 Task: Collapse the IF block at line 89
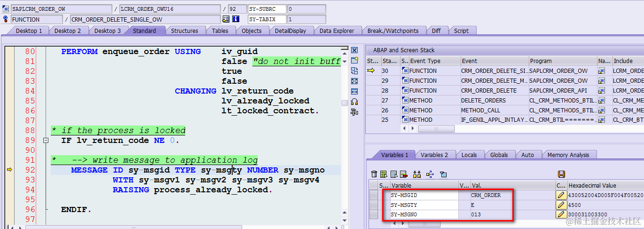click(46, 141)
